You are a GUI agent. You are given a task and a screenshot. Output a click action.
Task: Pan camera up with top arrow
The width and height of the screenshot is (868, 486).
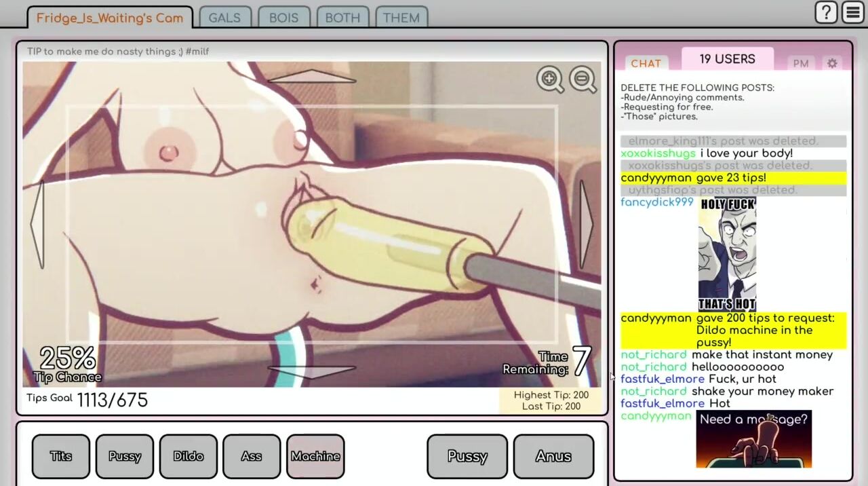(311, 76)
